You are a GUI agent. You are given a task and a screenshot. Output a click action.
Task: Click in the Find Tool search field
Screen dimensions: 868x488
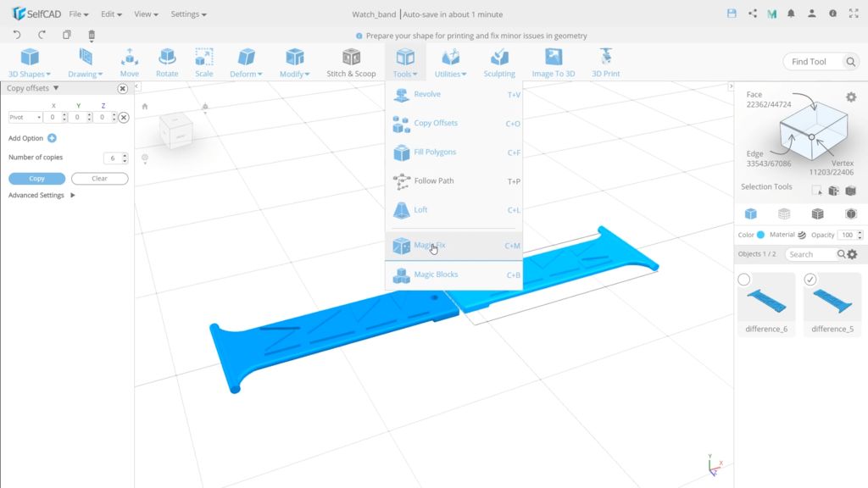(813, 61)
